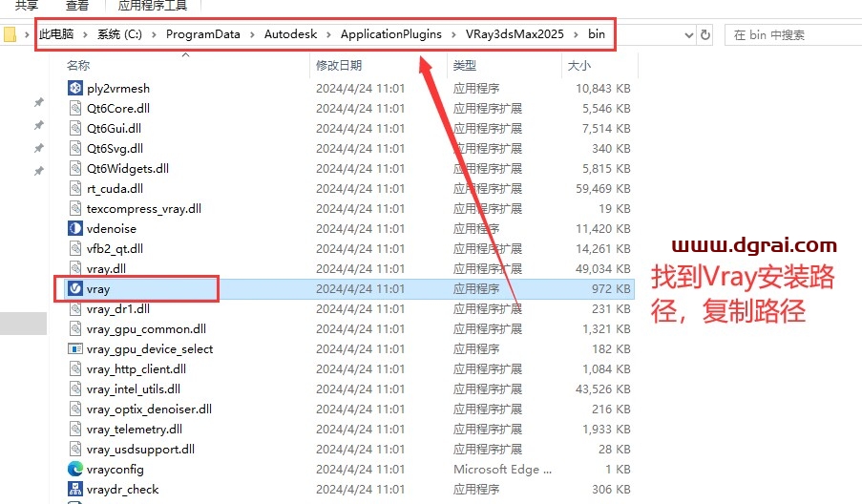Expand the chevron after 系统 (C:) in the path
The width and height of the screenshot is (862, 504).
pyautogui.click(x=154, y=34)
